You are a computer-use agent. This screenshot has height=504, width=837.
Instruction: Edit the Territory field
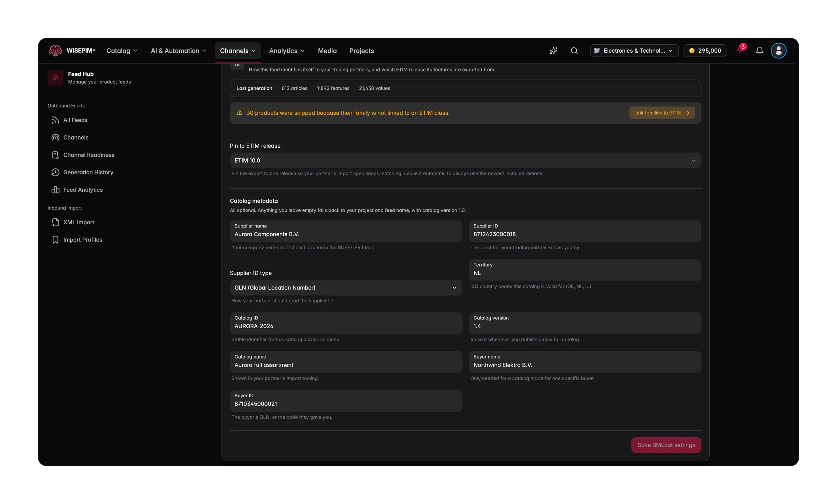click(x=585, y=270)
